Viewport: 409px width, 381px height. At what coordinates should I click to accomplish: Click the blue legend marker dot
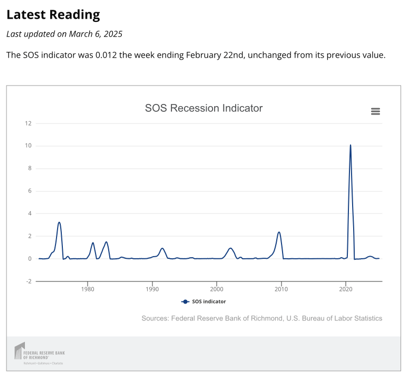point(185,302)
